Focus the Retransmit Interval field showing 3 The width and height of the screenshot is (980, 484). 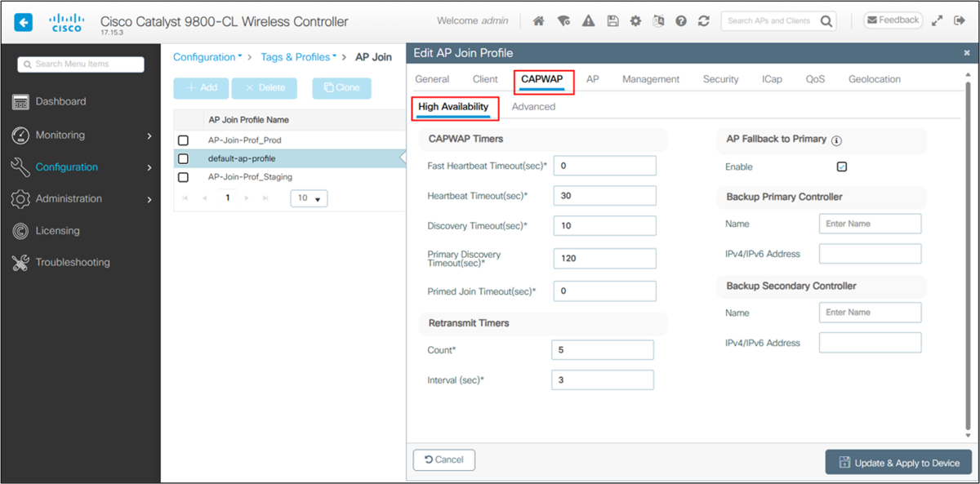603,380
